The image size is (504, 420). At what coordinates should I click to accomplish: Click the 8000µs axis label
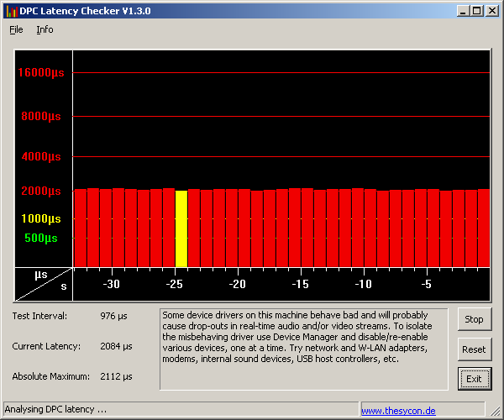tap(41, 116)
